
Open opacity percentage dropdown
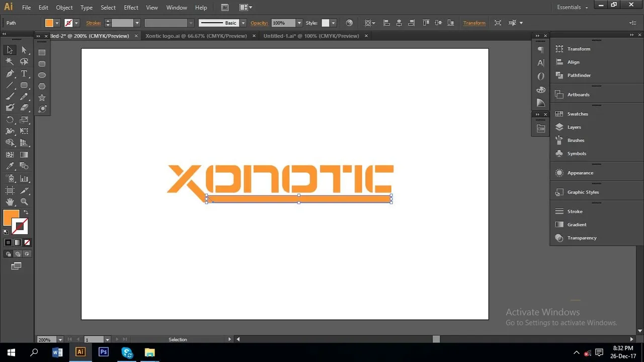(299, 23)
